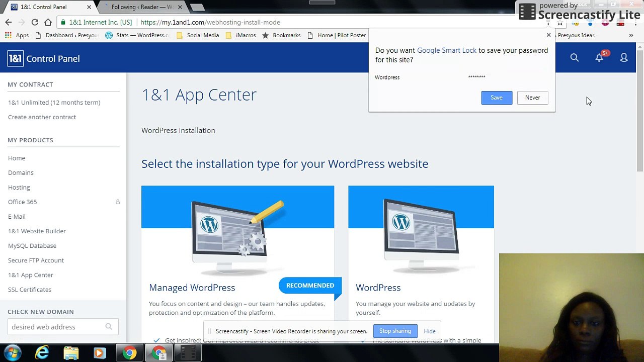This screenshot has width=644, height=362.
Task: Click the 1&1 Control Panel logo
Action: (44, 59)
